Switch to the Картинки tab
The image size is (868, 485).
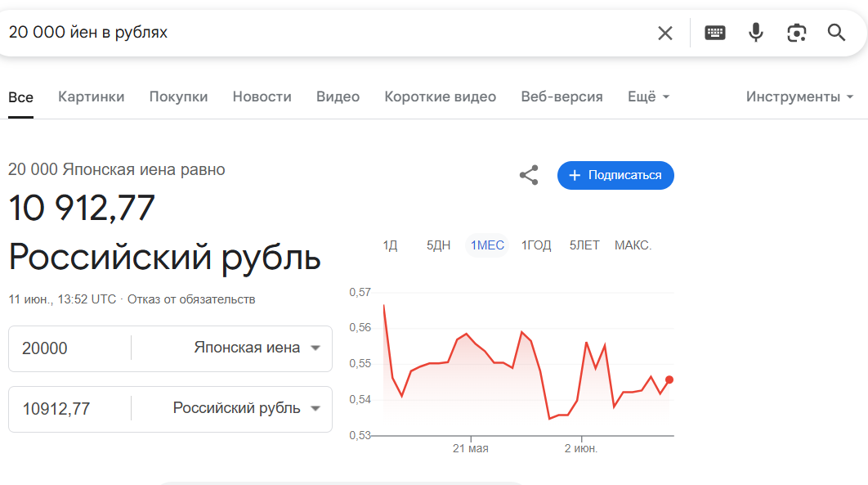tap(92, 97)
